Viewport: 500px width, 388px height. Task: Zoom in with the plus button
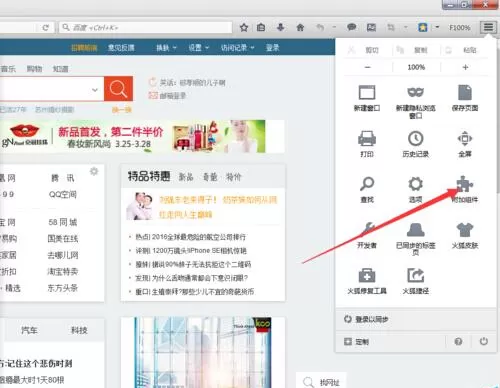[x=465, y=67]
